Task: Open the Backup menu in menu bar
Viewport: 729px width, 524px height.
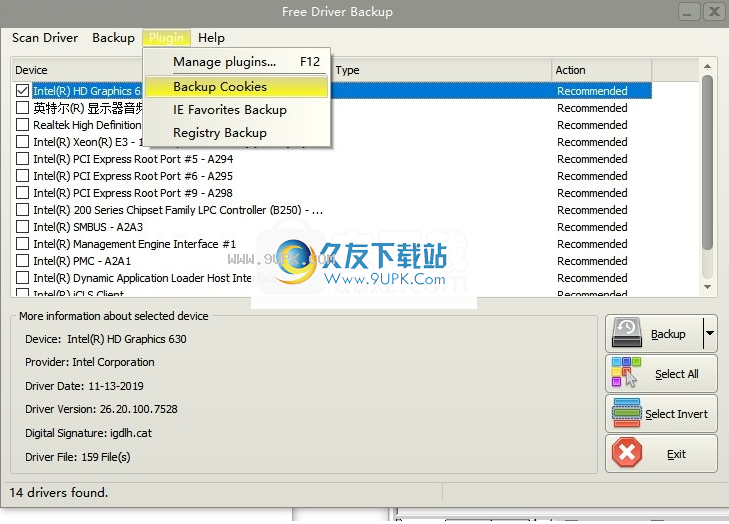Action: coord(113,38)
